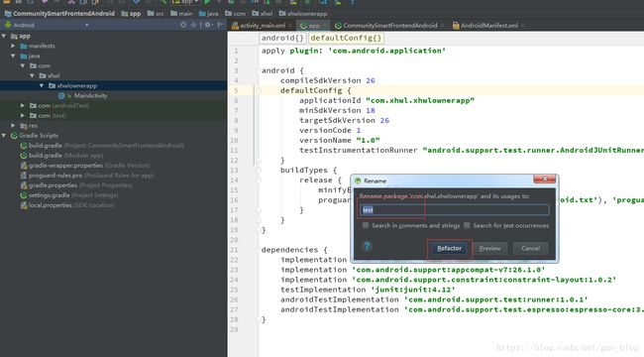The height and width of the screenshot is (357, 644).
Task: Click the Preview button in Rename dialog
Action: pos(490,249)
